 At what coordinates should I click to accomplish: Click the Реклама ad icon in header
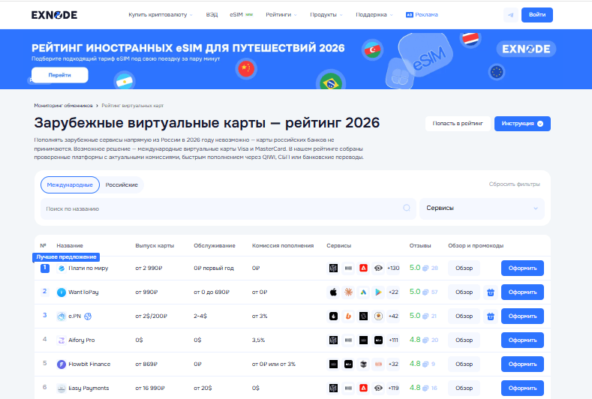point(409,15)
